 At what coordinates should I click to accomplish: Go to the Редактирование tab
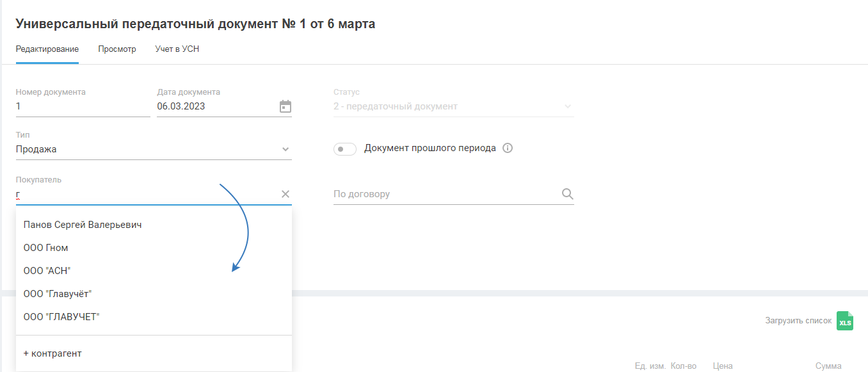(x=47, y=49)
